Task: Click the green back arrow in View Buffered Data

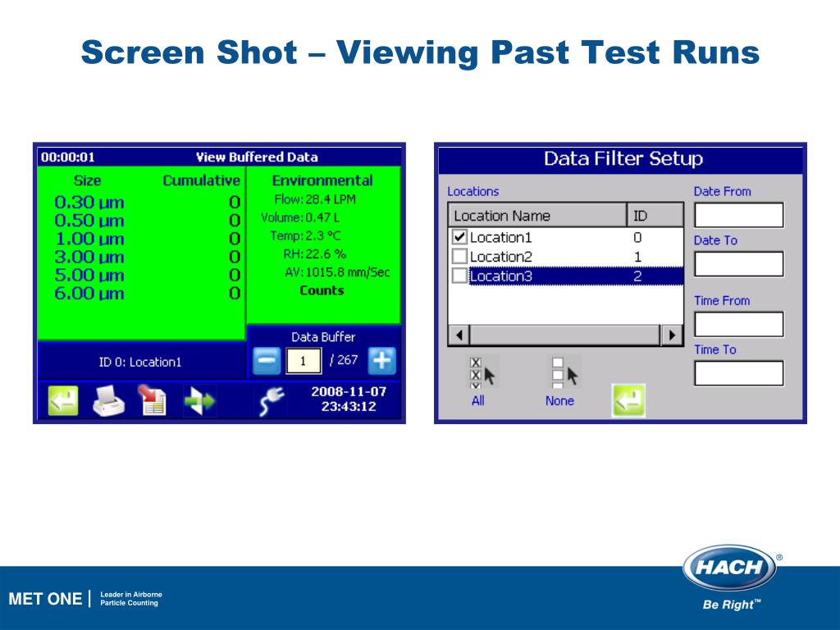Action: point(63,400)
